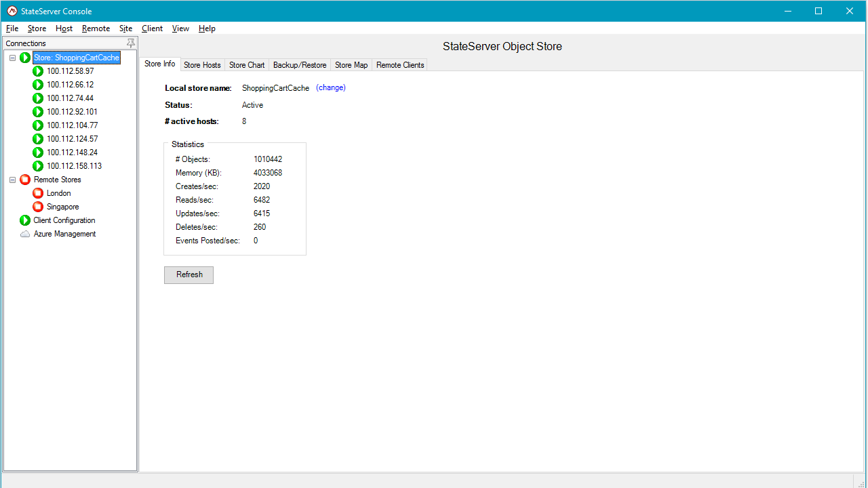Click green icon beside Client Configuration
868x488 pixels.
tap(25, 220)
